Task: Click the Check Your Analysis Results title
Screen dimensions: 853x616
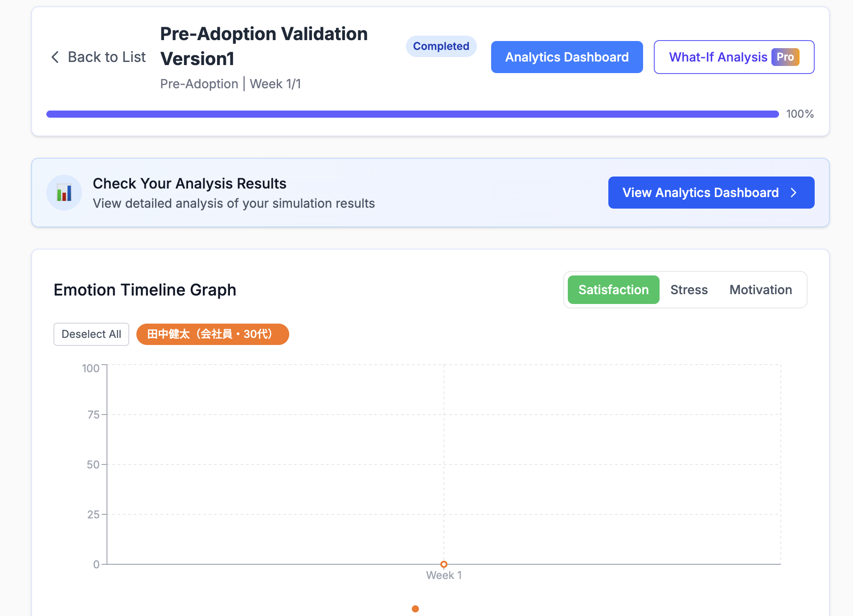Action: pos(189,184)
